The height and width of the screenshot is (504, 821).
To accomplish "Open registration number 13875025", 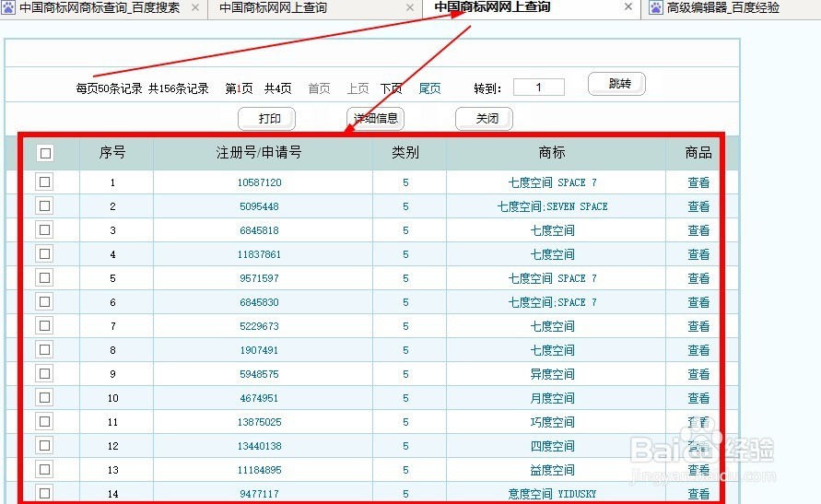I will click(259, 422).
